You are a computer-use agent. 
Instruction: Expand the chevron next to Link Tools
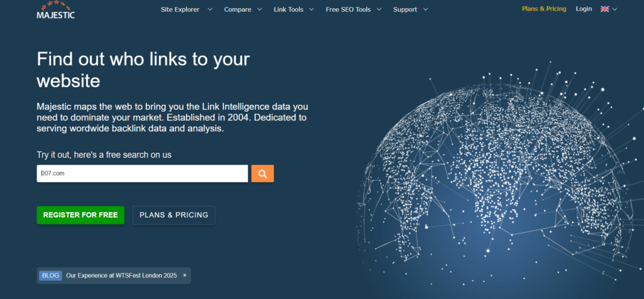click(311, 9)
